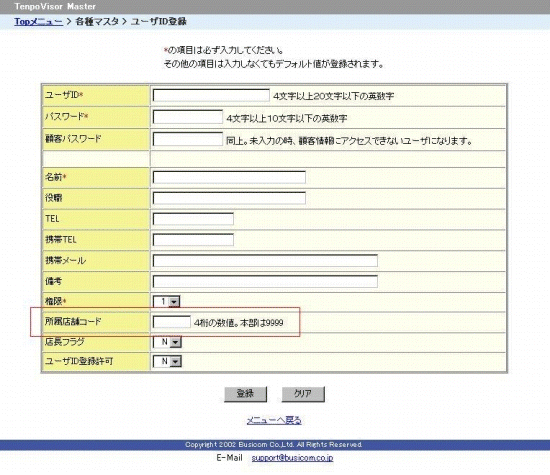
Task: Click the 所属店舗コード input field
Action: [172, 322]
